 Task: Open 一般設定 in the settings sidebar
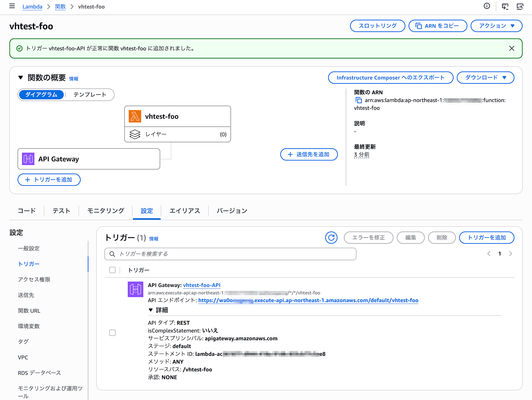tap(29, 248)
